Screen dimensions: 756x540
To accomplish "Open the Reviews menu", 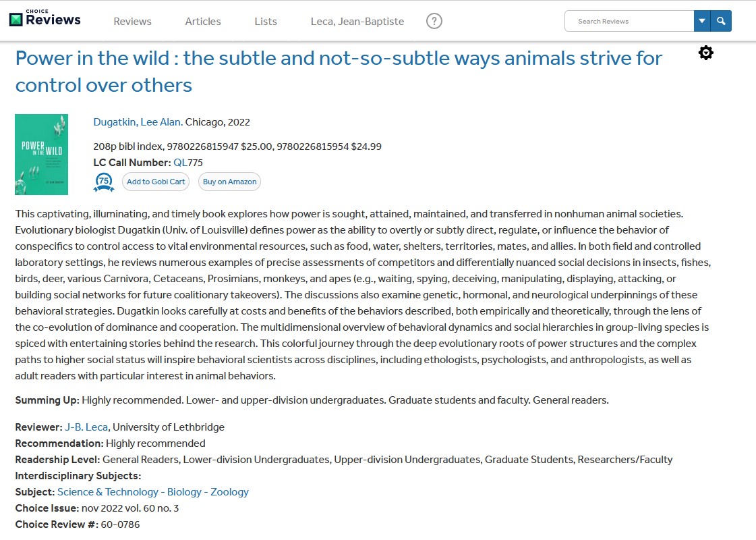I will (x=132, y=22).
